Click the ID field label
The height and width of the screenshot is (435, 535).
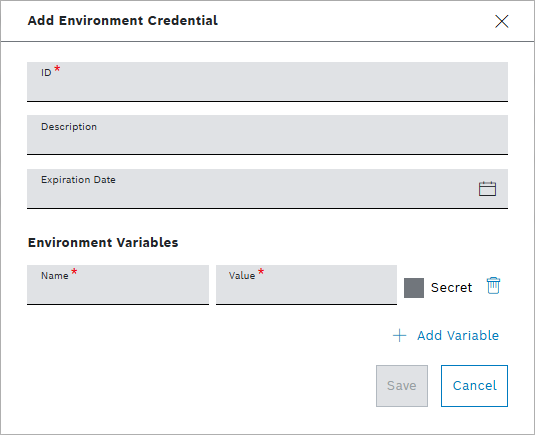point(46,73)
